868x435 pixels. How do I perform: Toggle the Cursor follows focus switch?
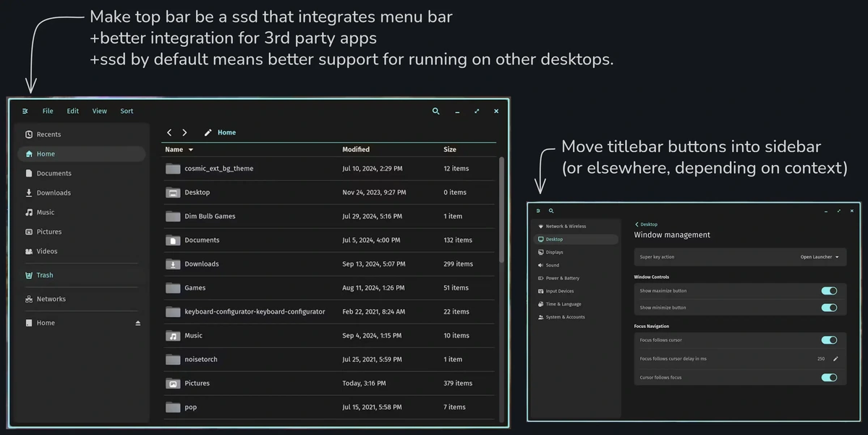point(829,377)
